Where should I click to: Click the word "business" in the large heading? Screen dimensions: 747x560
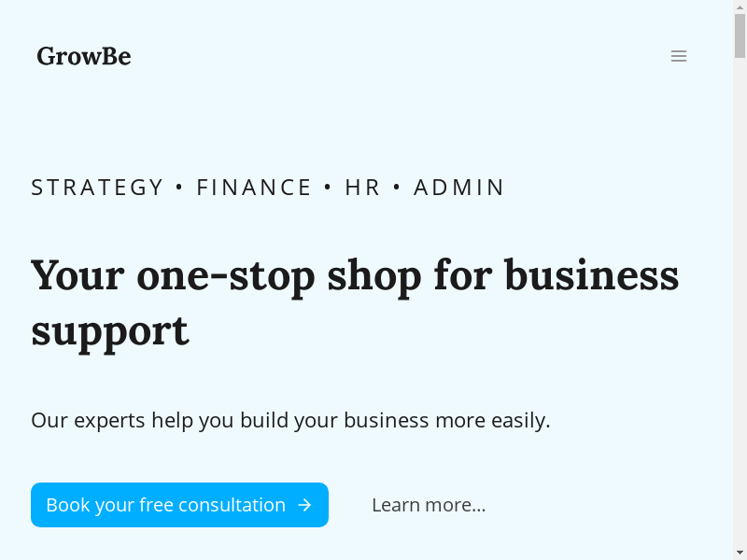tap(591, 275)
